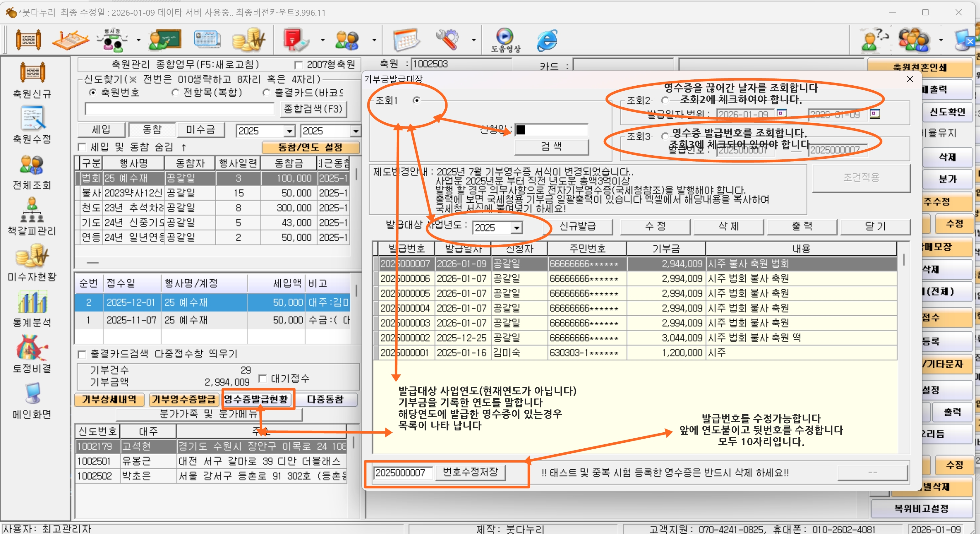This screenshot has height=534, width=980.
Task: Expand the 발급대상 사업년도 2025 dropdown
Action: coord(516,228)
